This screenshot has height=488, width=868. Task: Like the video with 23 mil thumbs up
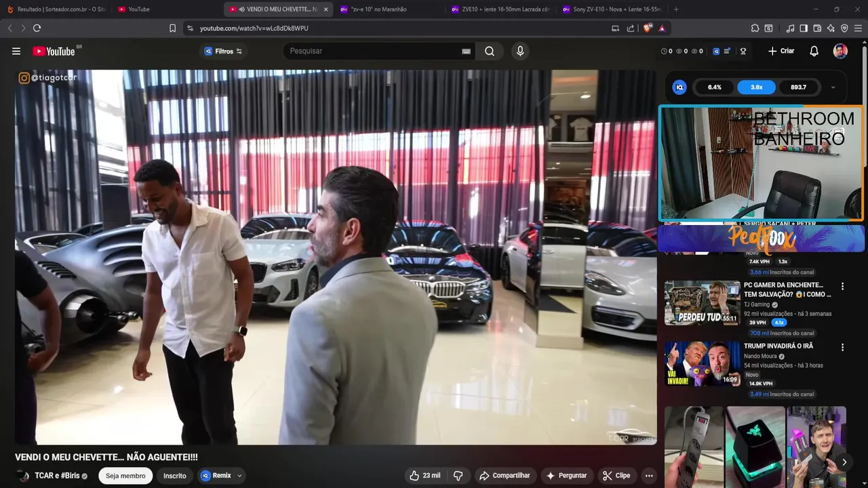425,475
